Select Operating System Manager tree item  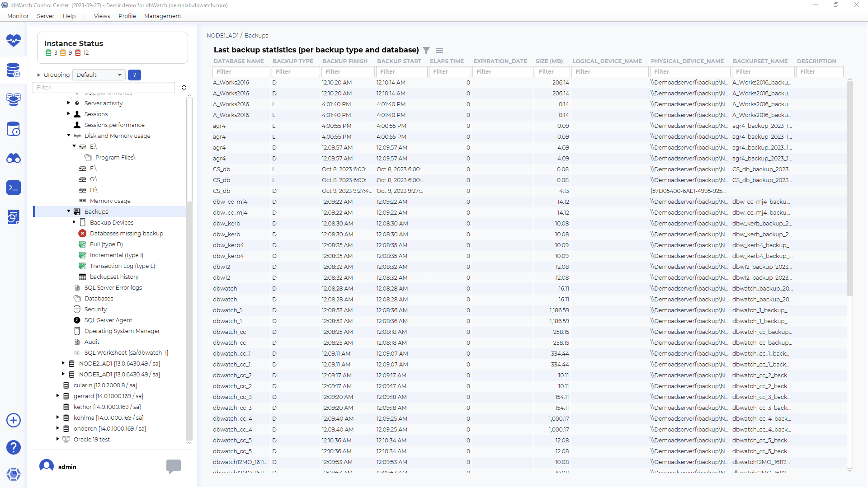click(122, 331)
